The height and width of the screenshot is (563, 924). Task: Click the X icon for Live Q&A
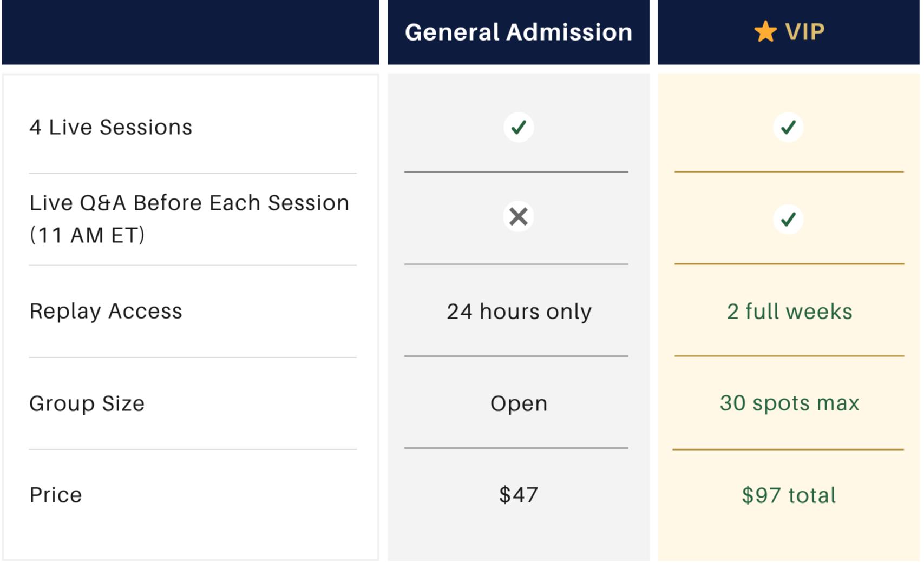pos(519,217)
